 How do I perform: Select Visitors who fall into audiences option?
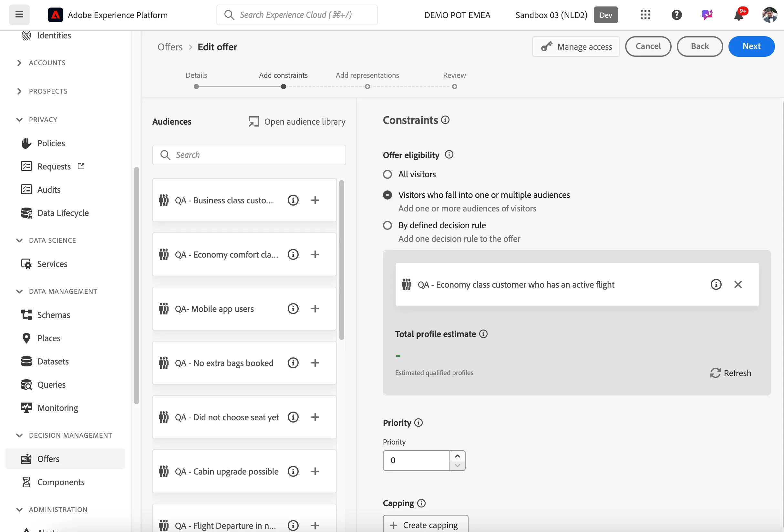pyautogui.click(x=387, y=195)
